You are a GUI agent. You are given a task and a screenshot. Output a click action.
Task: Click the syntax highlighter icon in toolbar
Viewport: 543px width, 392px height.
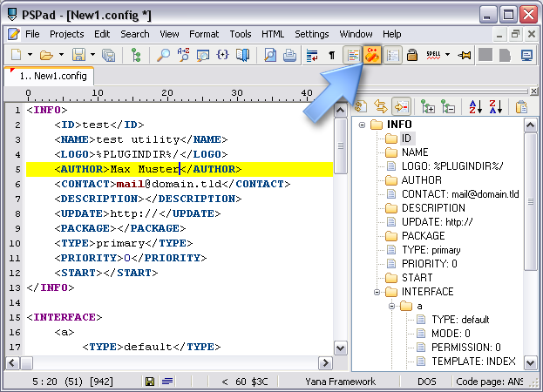point(372,55)
